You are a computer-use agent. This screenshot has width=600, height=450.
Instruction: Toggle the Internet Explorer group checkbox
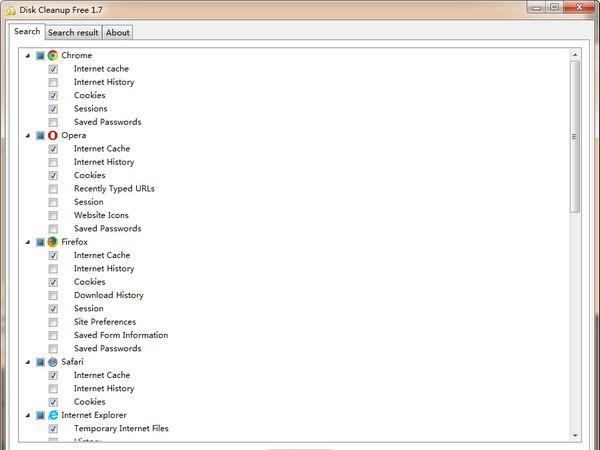coord(40,416)
